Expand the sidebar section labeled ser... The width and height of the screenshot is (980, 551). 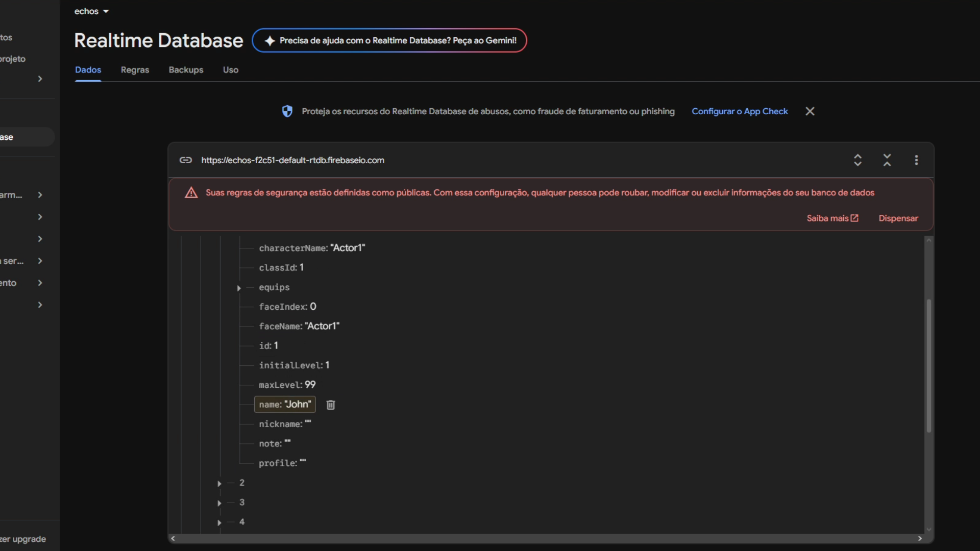40,261
